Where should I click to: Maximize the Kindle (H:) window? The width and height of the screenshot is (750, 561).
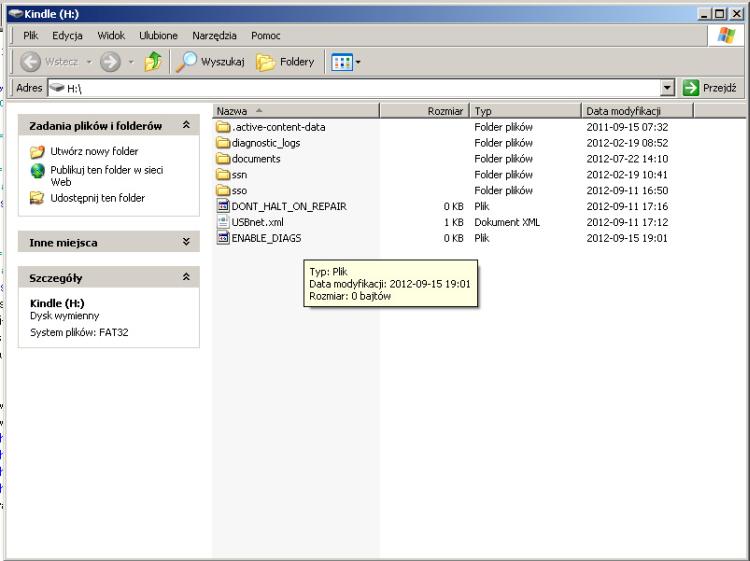(719, 14)
